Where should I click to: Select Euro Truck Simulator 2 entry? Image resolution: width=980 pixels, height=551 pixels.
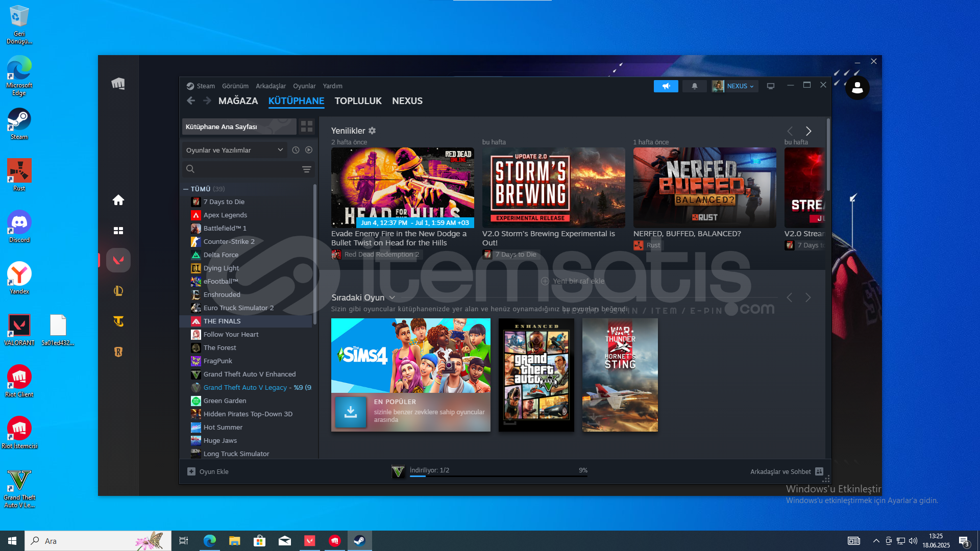point(246,308)
